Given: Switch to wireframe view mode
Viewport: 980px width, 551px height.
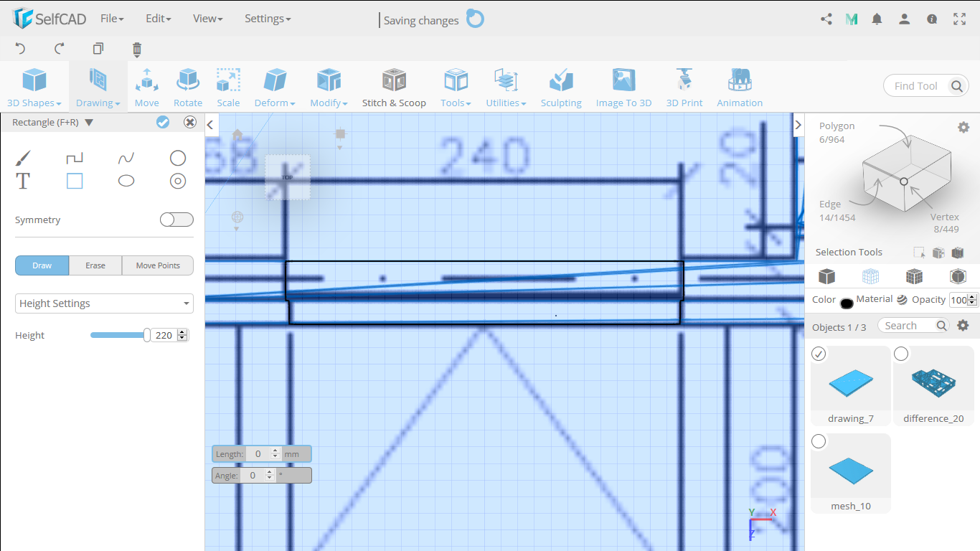Looking at the screenshot, I should 870,276.
